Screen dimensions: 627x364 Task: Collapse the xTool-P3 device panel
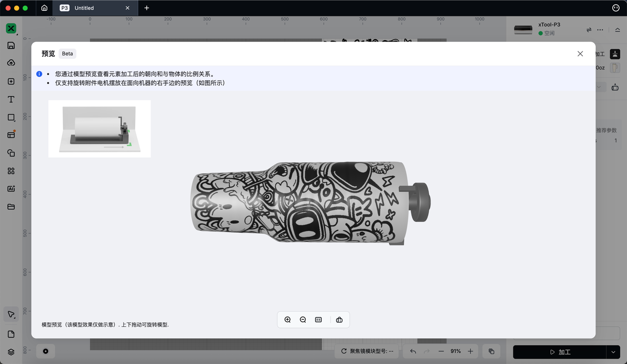(x=617, y=30)
